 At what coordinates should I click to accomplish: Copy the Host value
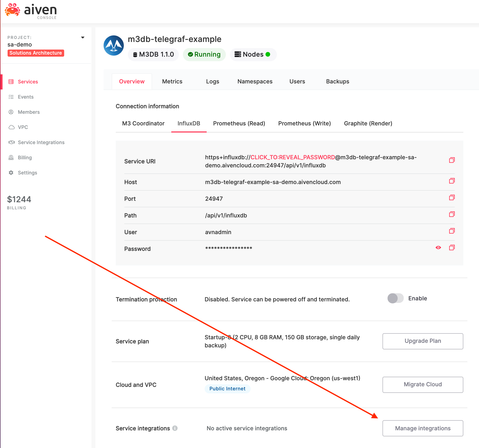coord(452,181)
